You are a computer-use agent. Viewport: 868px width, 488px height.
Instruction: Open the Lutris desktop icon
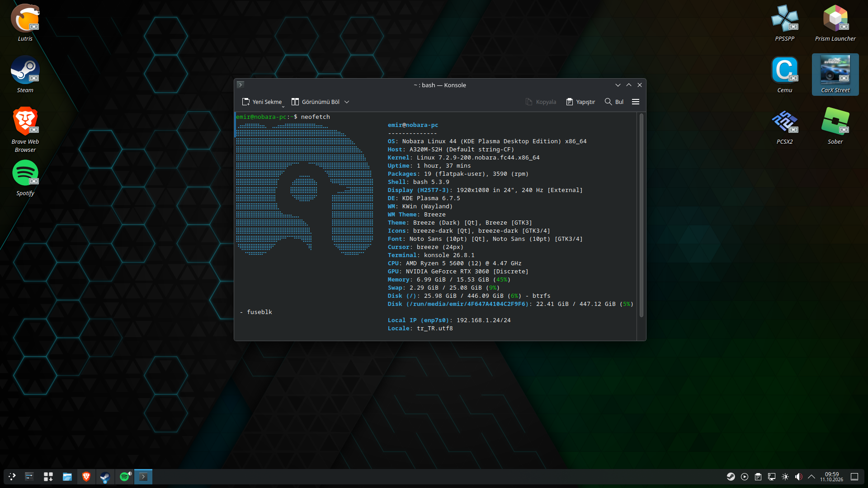point(25,23)
